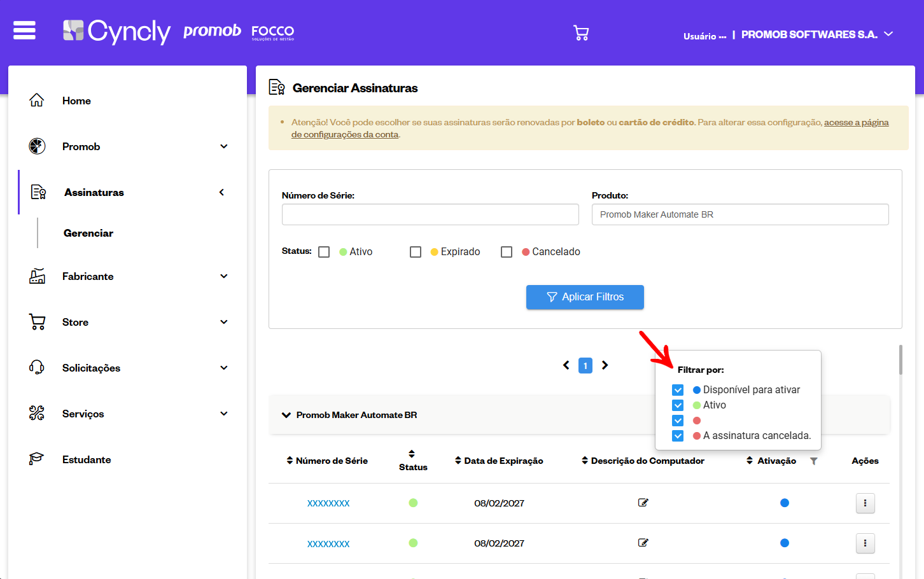Viewport: 924px width, 579px height.
Task: Click the Home house icon
Action: point(37,101)
